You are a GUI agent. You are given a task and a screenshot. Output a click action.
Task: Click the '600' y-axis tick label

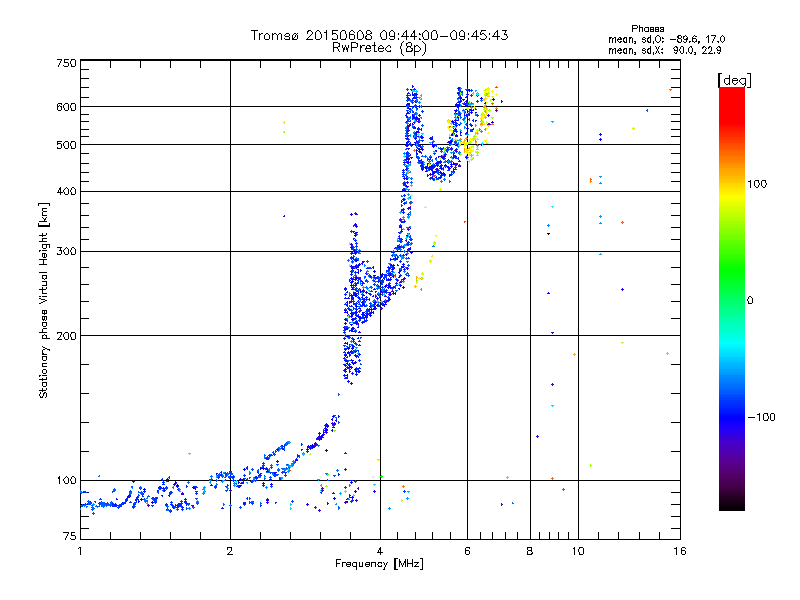click(66, 107)
